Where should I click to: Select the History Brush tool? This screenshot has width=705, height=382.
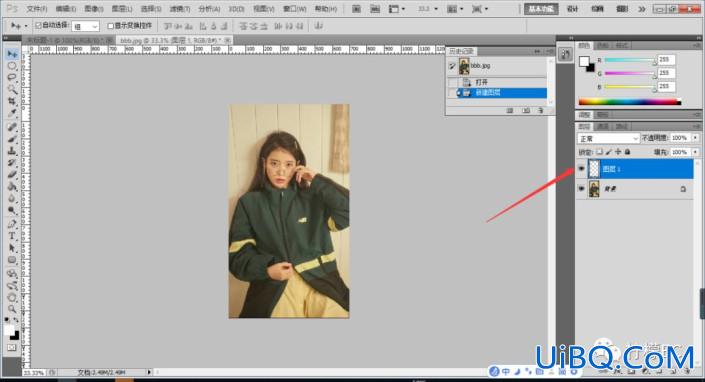click(x=12, y=163)
